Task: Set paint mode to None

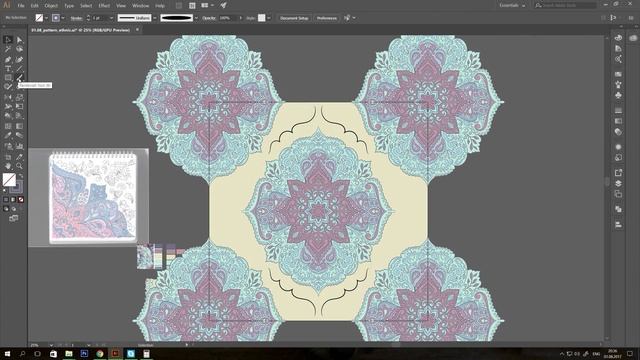Action: (x=20, y=200)
